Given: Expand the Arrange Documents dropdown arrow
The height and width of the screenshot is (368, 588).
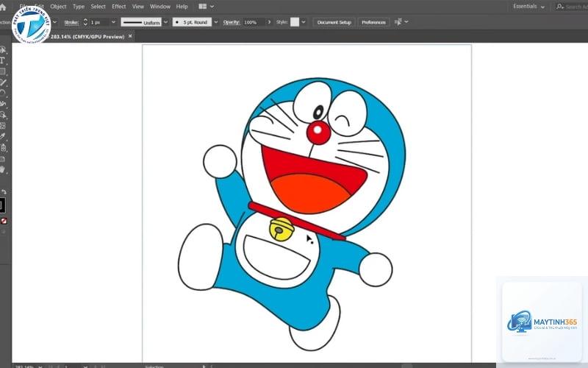Looking at the screenshot, I should tap(212, 7).
